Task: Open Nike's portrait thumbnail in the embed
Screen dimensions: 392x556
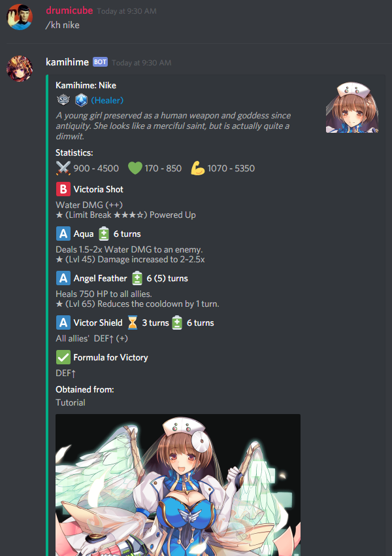Action: click(352, 107)
